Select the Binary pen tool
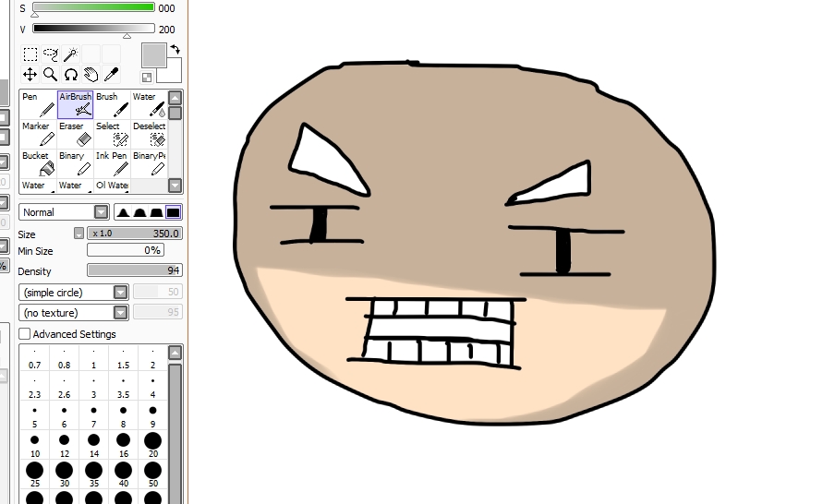835x504 pixels. [75, 163]
